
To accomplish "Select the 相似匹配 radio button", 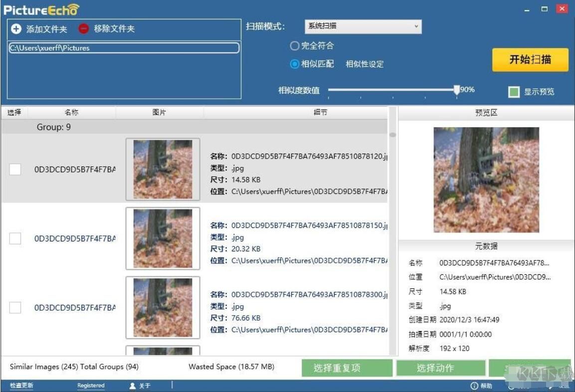I will (x=294, y=64).
